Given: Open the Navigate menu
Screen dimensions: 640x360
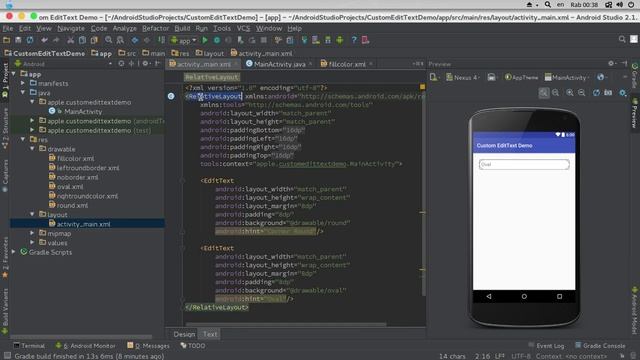Looking at the screenshot, I should (x=71, y=28).
